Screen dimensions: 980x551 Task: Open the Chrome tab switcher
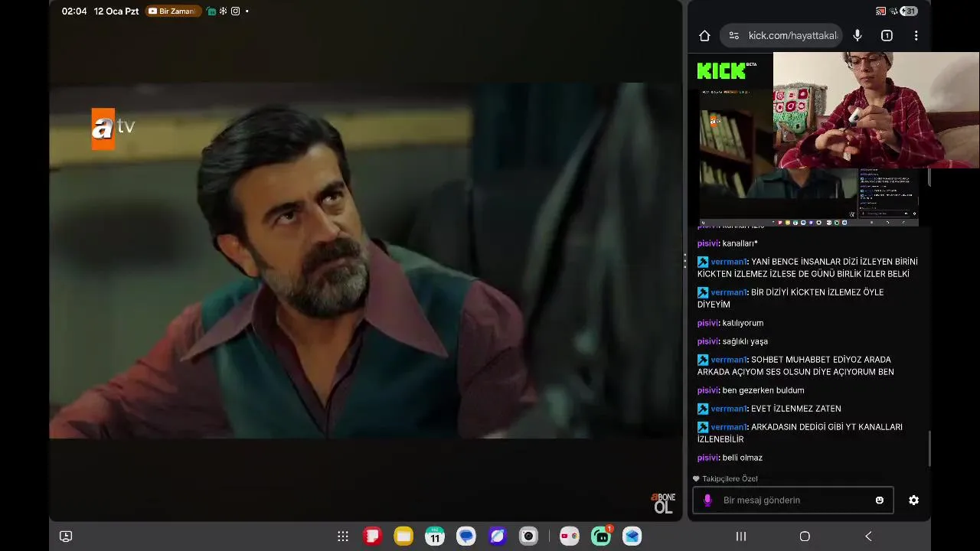pyautogui.click(x=887, y=35)
